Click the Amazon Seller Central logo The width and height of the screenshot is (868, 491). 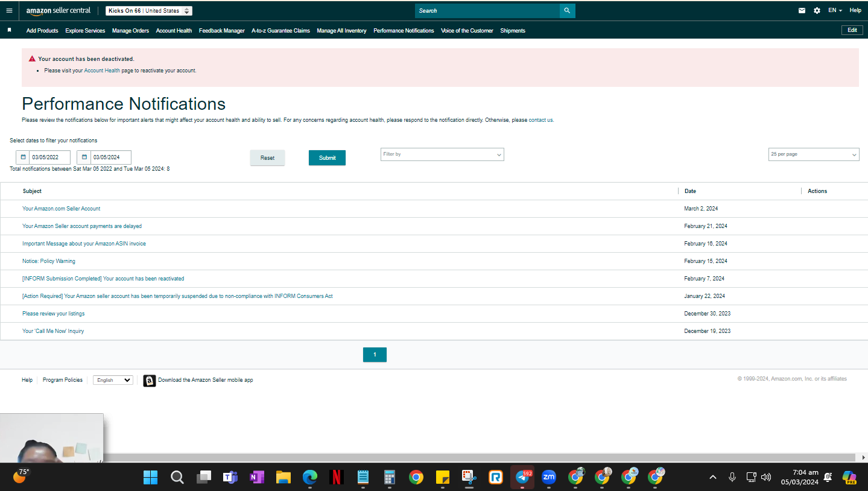[x=59, y=11]
